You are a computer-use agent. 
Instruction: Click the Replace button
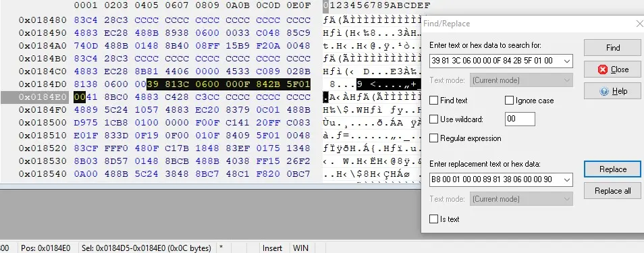(612, 169)
